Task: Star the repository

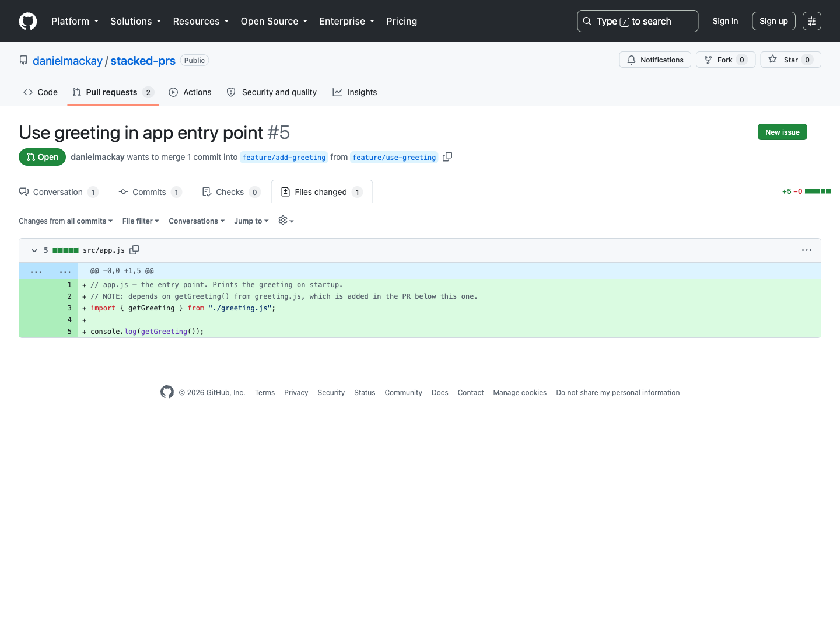Action: tap(790, 60)
